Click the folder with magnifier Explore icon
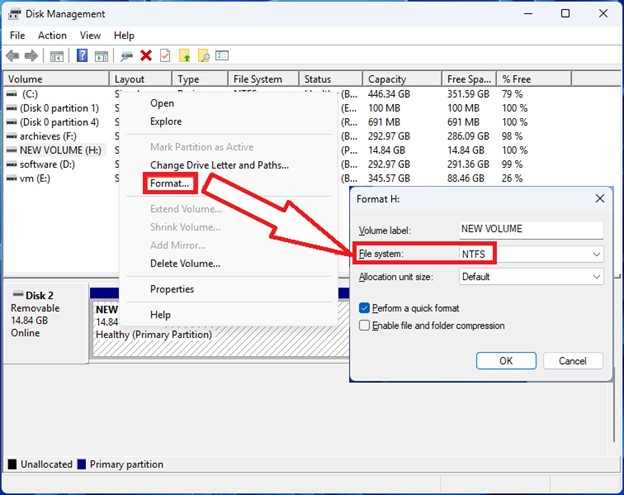The height and width of the screenshot is (495, 624). 203,56
